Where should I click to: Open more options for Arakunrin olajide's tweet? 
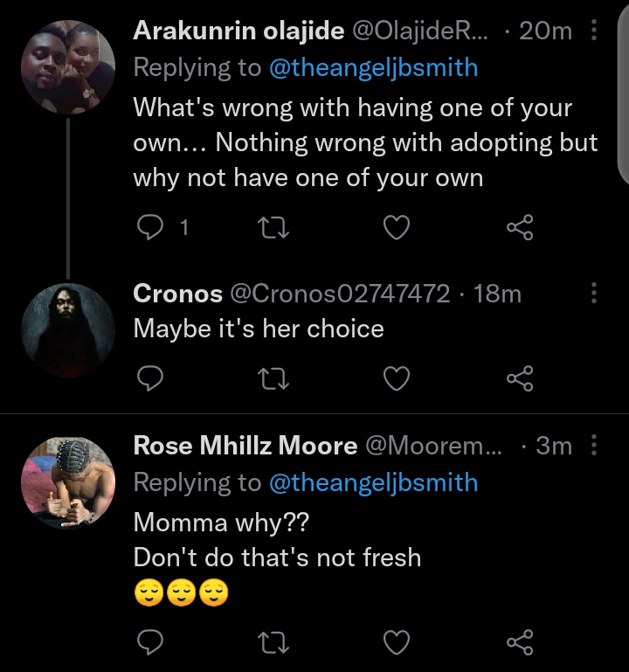pos(595,31)
